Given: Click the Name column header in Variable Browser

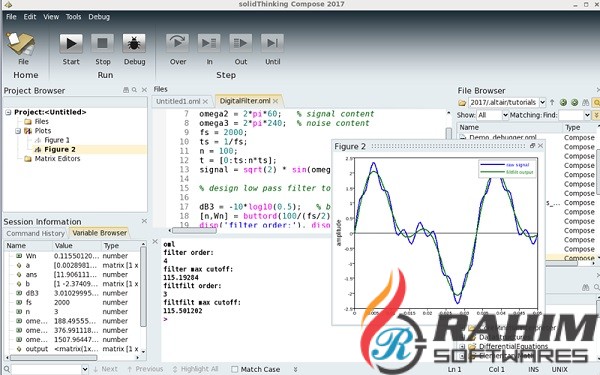Looking at the screenshot, I should click(x=28, y=246).
